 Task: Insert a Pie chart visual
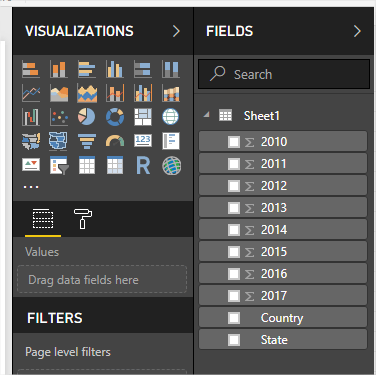tap(87, 117)
